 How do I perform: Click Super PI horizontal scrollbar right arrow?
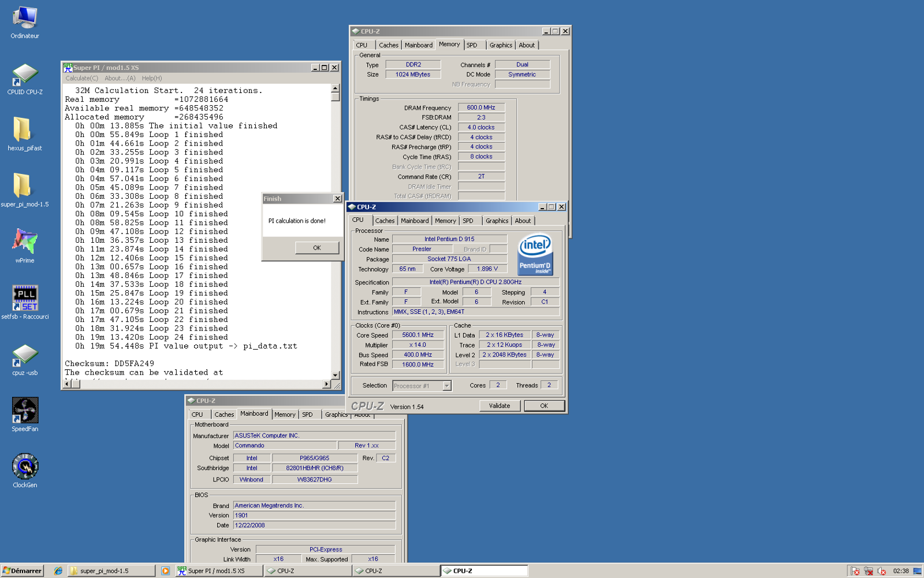[x=326, y=384]
